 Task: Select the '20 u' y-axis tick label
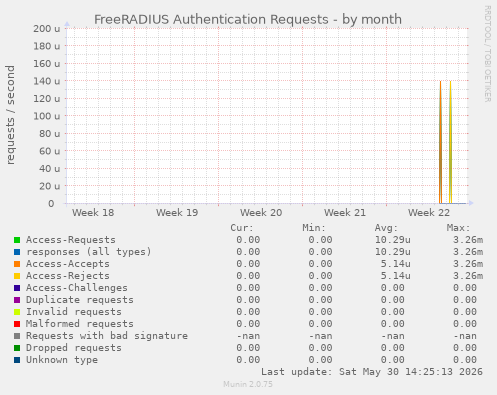point(50,186)
